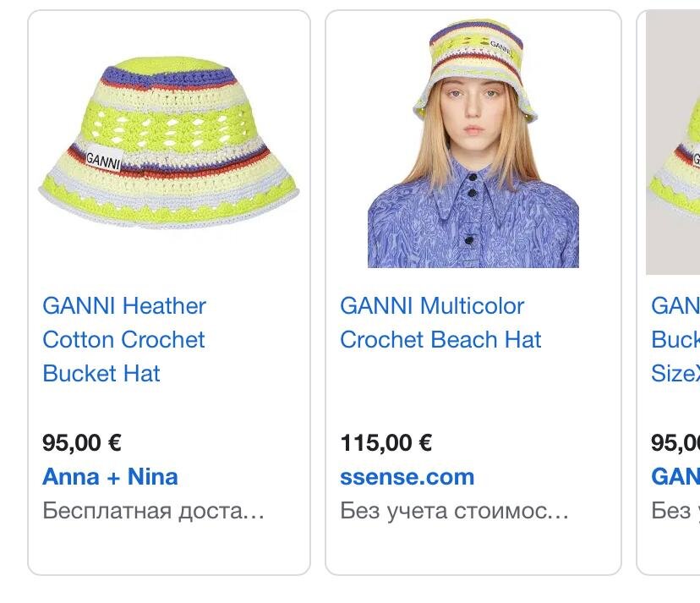This screenshot has height=603, width=700.
Task: Click the third card's partially visible price
Action: (675, 442)
